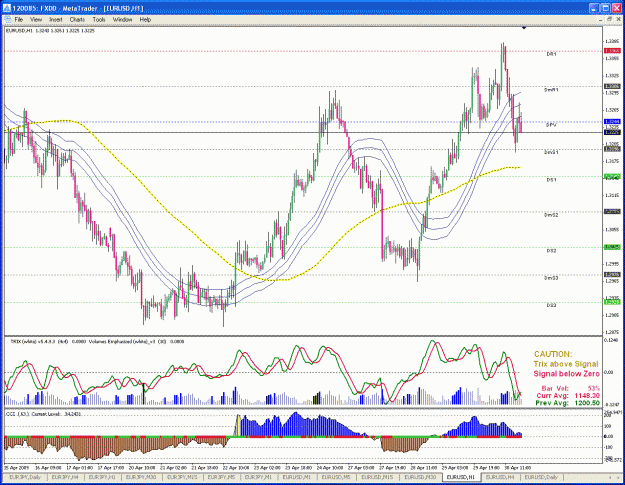The image size is (625, 485).
Task: Open the File menu
Action: [19, 19]
